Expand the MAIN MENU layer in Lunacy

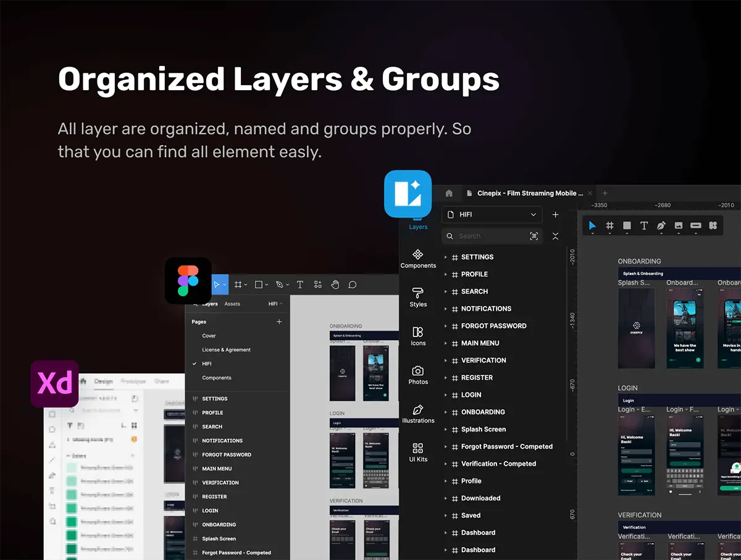446,343
